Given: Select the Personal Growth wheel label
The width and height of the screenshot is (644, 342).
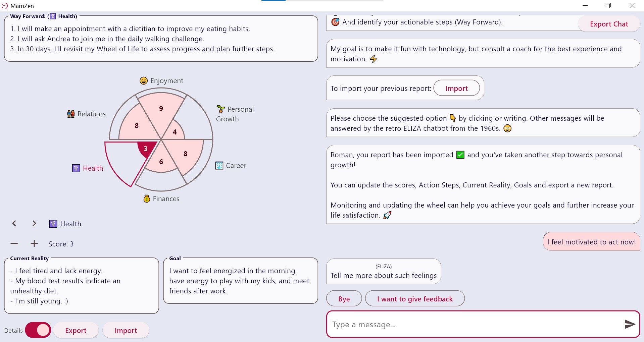Looking at the screenshot, I should [x=235, y=114].
